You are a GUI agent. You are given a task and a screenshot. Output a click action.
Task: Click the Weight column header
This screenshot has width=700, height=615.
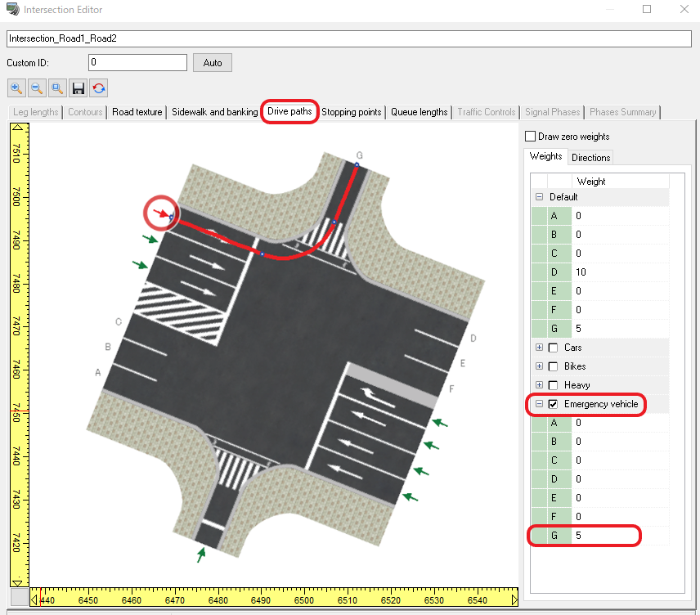click(620, 182)
